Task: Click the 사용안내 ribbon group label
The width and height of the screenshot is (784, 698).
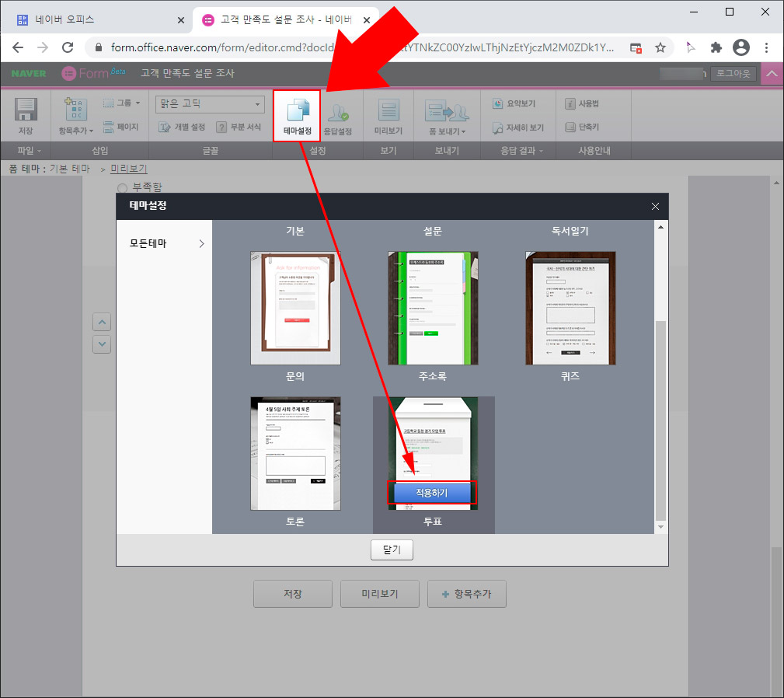Action: point(594,151)
